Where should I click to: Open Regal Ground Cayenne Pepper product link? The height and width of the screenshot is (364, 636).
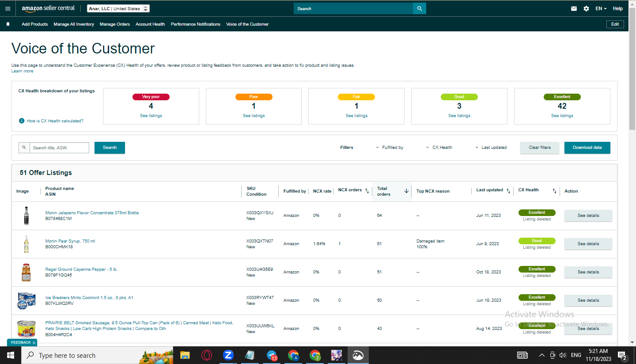coord(81,269)
